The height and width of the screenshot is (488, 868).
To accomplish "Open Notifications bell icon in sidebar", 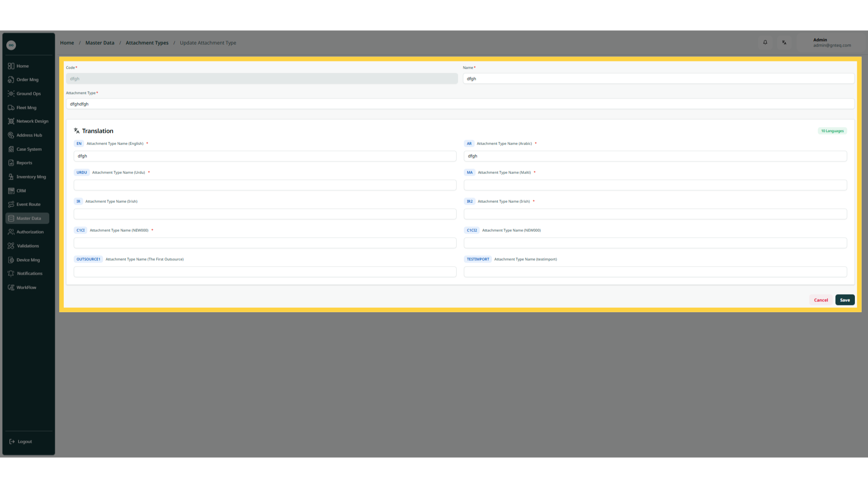I will [11, 273].
